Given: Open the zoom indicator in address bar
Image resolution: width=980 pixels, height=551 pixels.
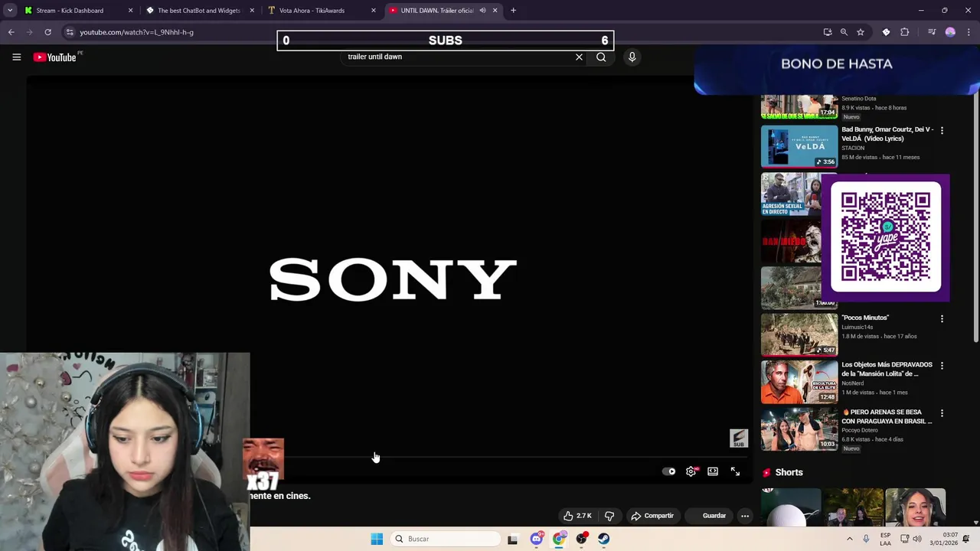Looking at the screenshot, I should pyautogui.click(x=844, y=32).
